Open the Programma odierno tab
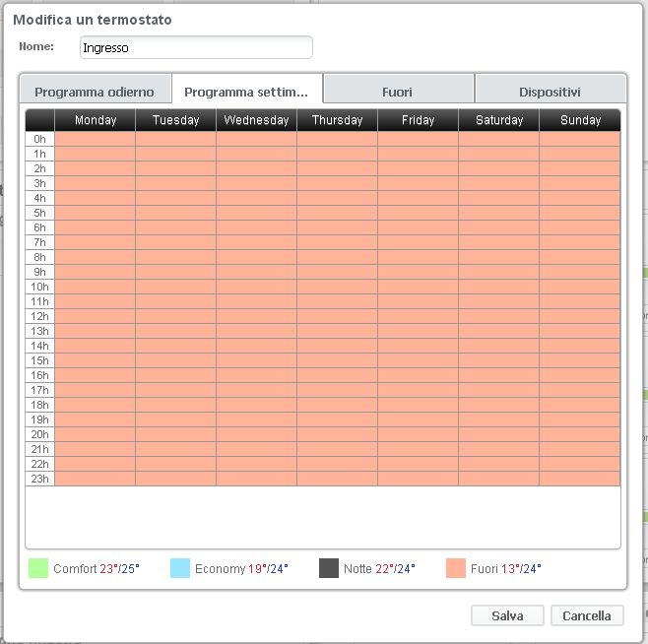This screenshot has width=648, height=644. click(95, 92)
